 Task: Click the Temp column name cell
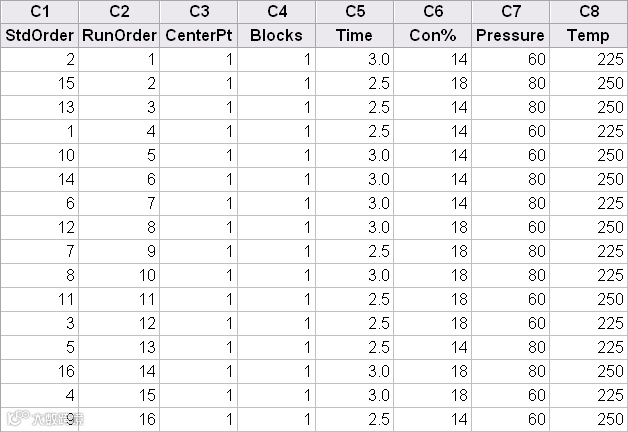click(x=589, y=35)
